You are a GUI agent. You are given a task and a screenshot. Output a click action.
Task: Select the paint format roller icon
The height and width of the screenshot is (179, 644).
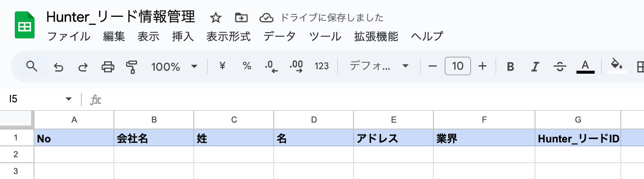pyautogui.click(x=132, y=66)
